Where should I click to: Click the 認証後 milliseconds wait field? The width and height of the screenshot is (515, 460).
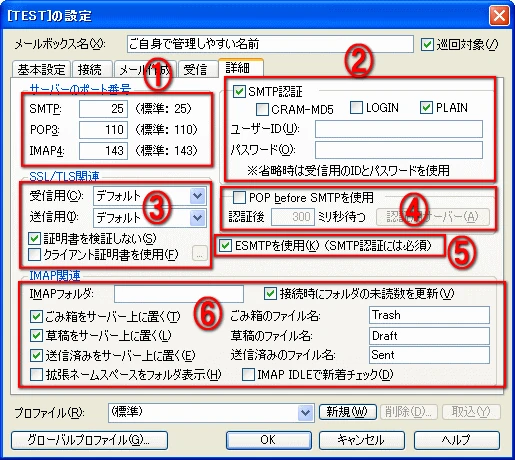coord(293,217)
